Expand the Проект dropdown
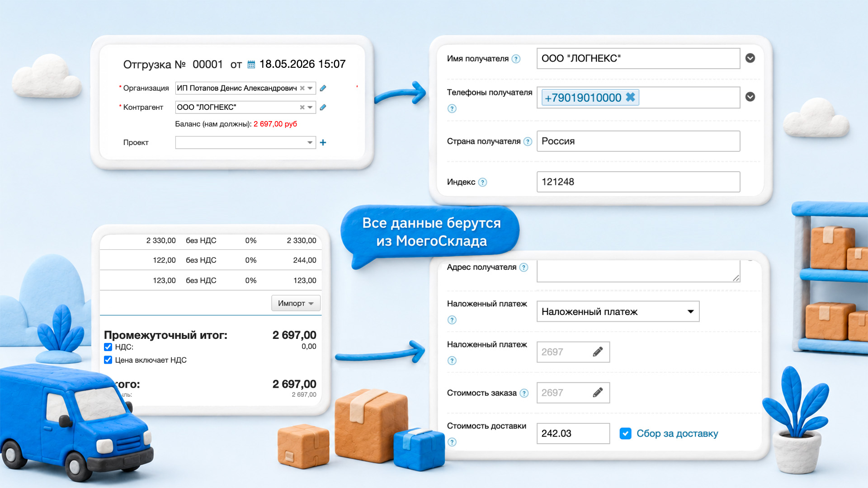The height and width of the screenshot is (488, 868). [310, 142]
